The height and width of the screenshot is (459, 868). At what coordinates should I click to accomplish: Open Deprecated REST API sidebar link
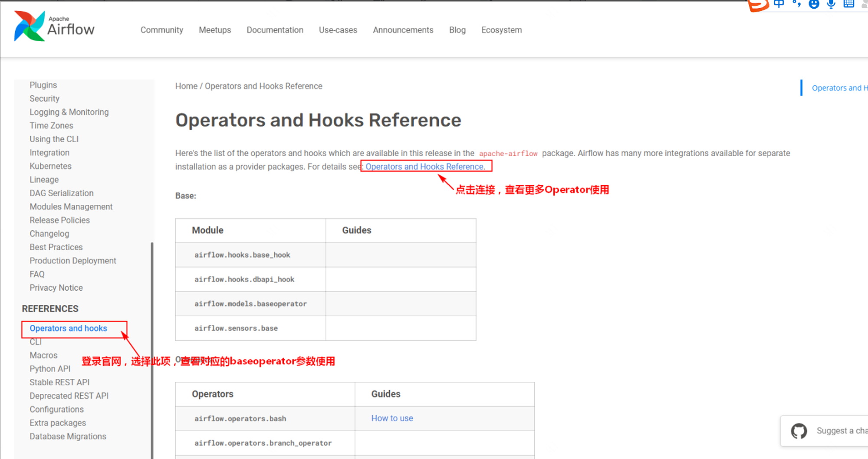(x=69, y=396)
